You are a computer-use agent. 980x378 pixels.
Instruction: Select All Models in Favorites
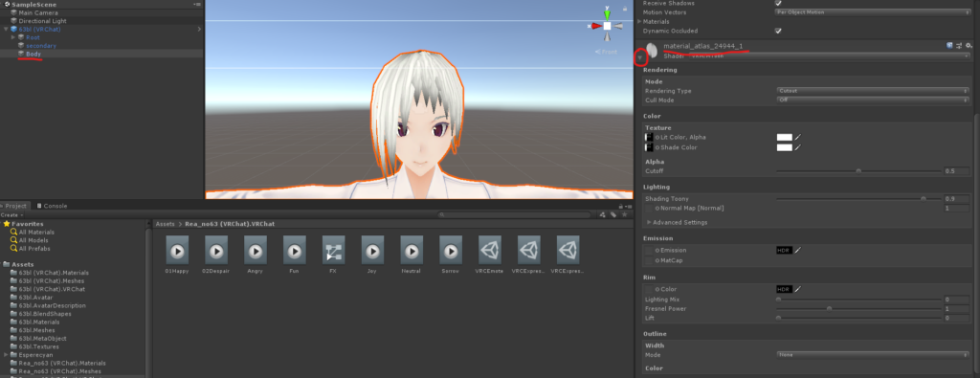point(33,240)
